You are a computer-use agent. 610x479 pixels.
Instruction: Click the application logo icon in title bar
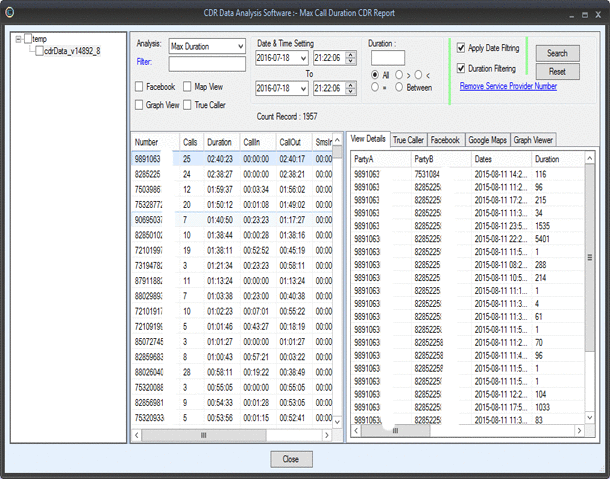coord(9,12)
